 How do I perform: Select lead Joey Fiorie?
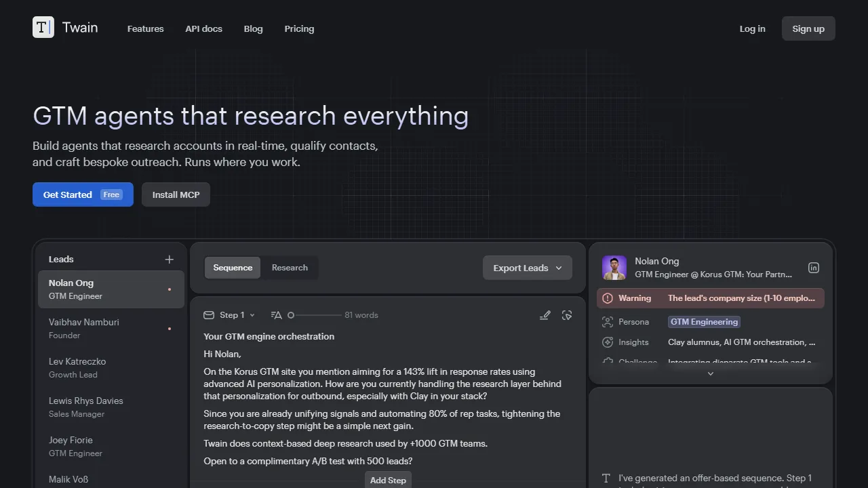[x=111, y=447]
